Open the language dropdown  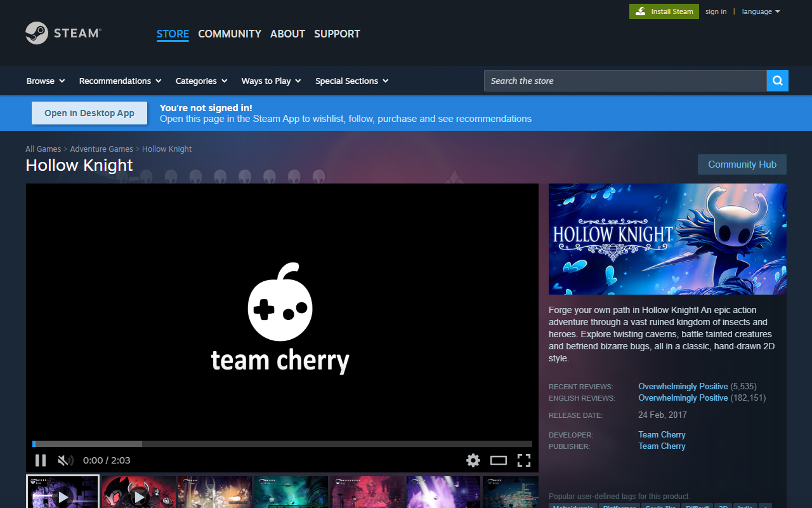pyautogui.click(x=761, y=11)
